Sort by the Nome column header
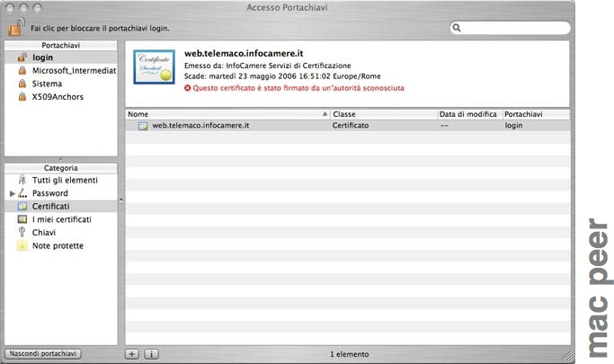This screenshot has height=364, width=614. pos(228,114)
